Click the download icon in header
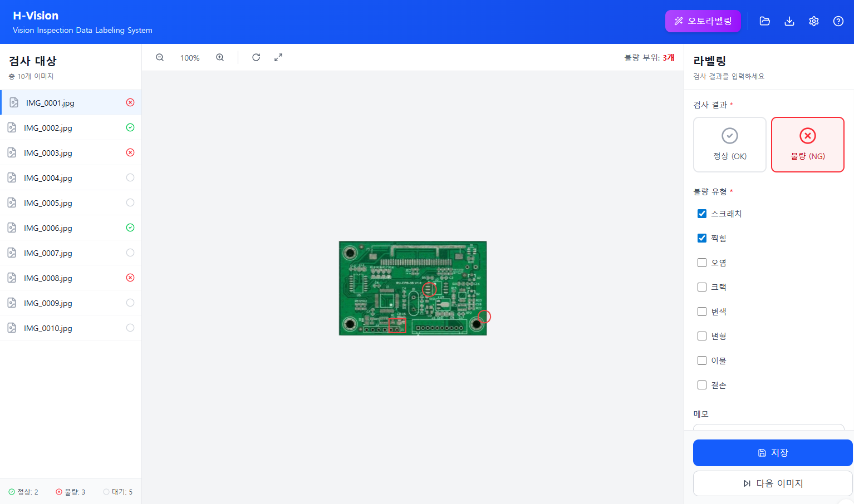Screen dimensions: 854x504 (789, 21)
